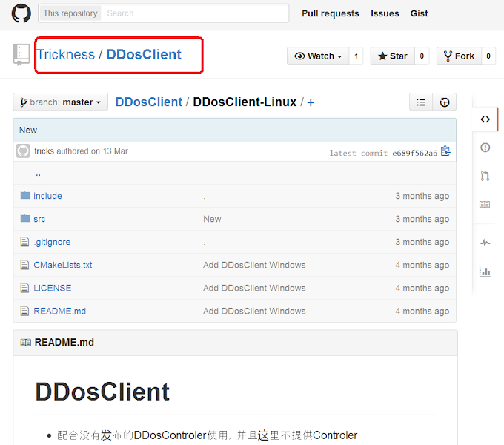Click the LICENSE file icon
504x445 pixels.
(x=24, y=288)
